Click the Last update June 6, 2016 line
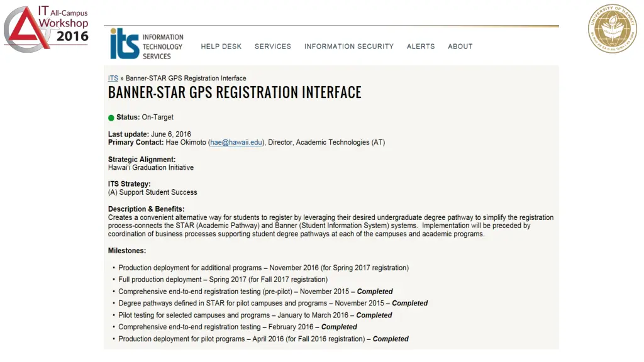 [x=150, y=134]
